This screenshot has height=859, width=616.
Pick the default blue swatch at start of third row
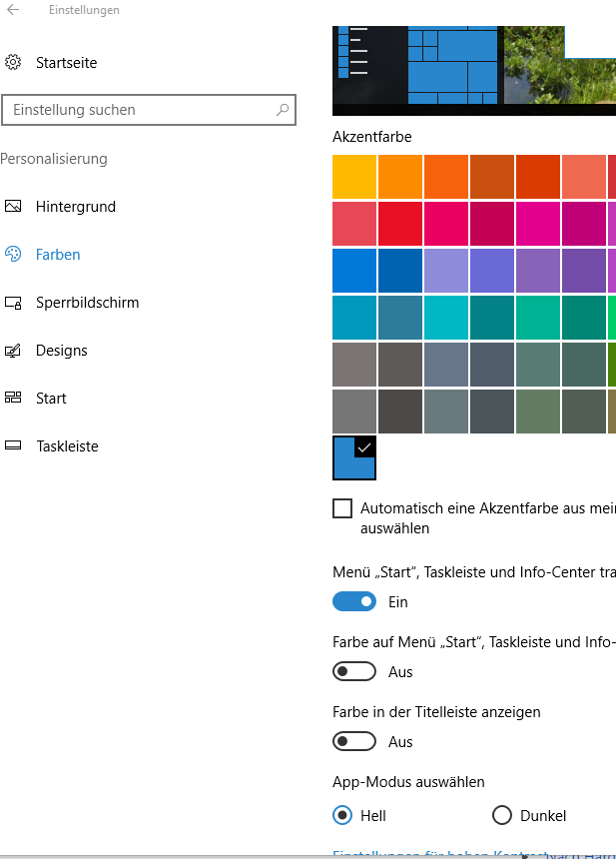click(x=354, y=271)
